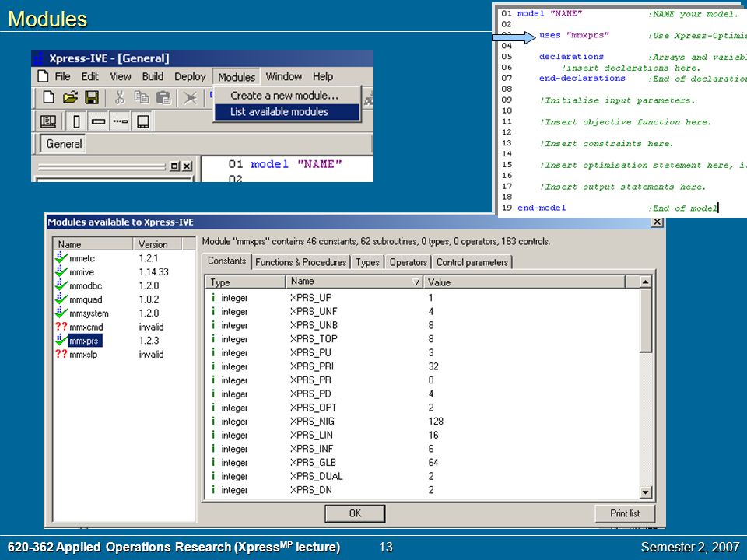Open the File menu
The height and width of the screenshot is (560, 747).
point(62,77)
